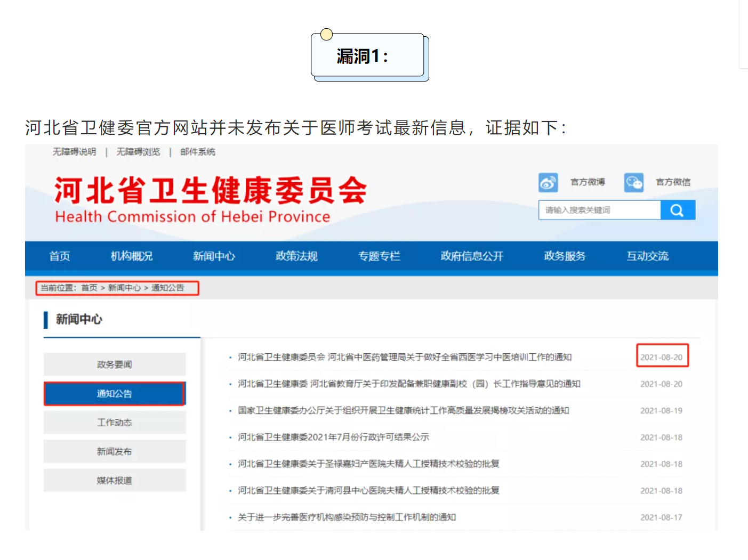Open the 专题专栏 menu item
Viewport: 748px width, 560px height.
pos(379,256)
